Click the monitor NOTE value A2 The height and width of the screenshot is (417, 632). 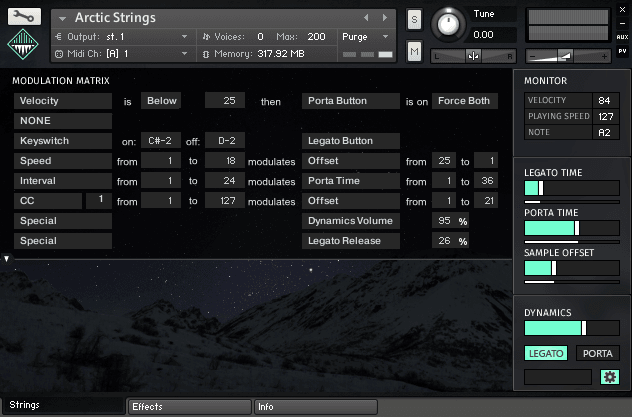(604, 133)
